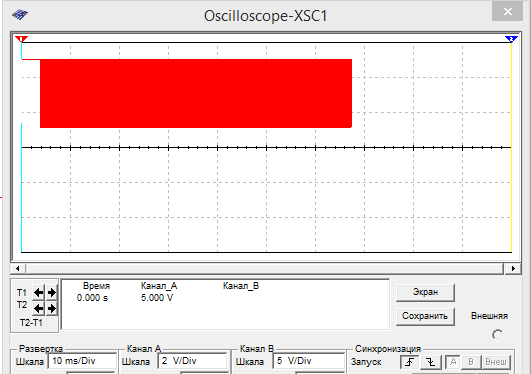This screenshot has width=531, height=374.
Task: Click the Сохранить button
Action: tap(425, 316)
